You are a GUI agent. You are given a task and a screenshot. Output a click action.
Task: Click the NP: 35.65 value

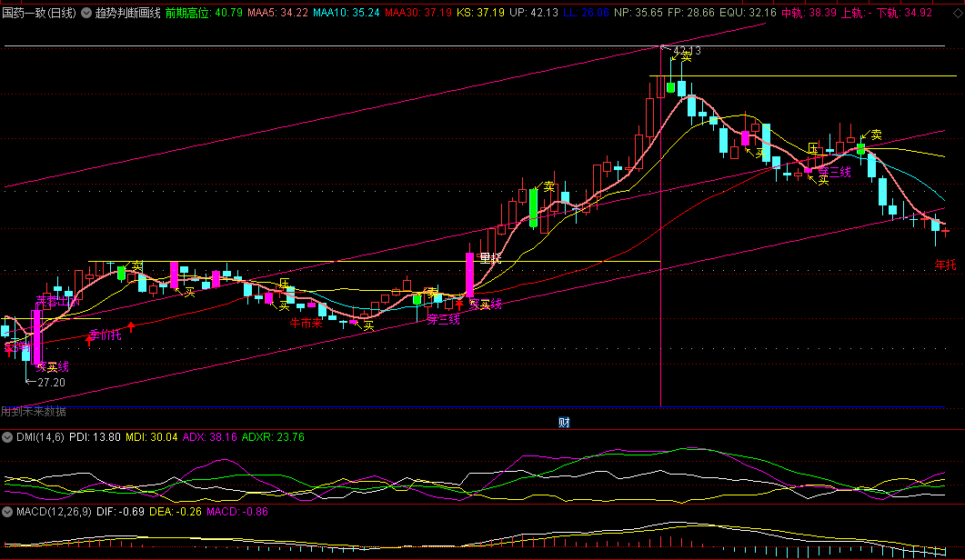pos(638,13)
